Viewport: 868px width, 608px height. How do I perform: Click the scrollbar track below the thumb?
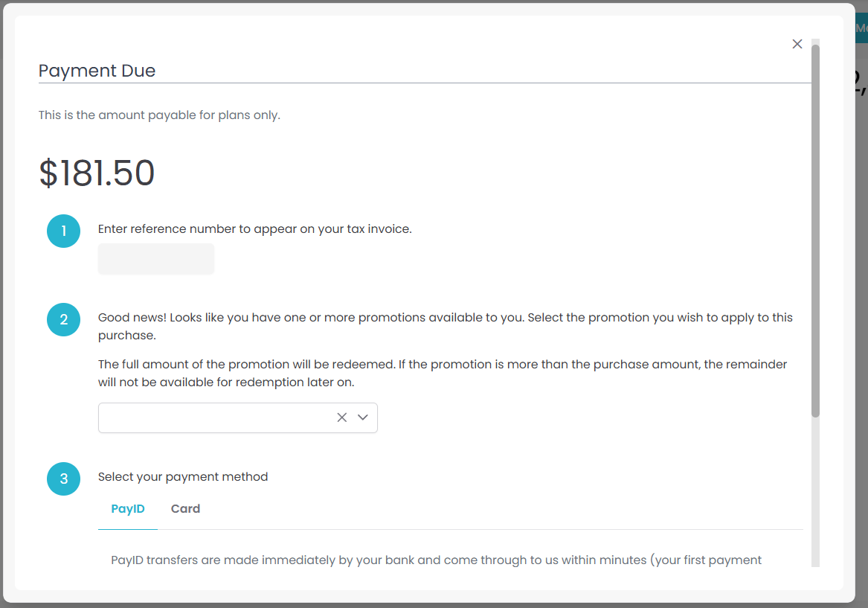pos(815,491)
